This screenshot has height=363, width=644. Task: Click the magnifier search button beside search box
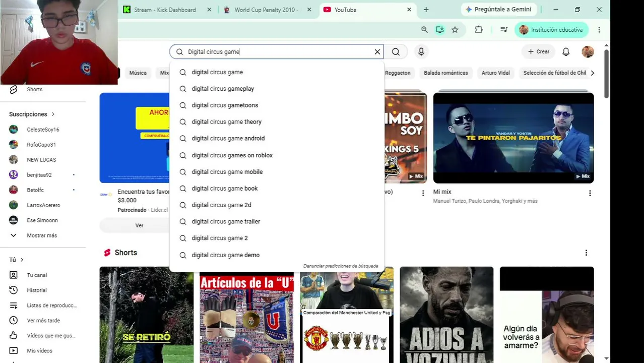click(x=396, y=51)
